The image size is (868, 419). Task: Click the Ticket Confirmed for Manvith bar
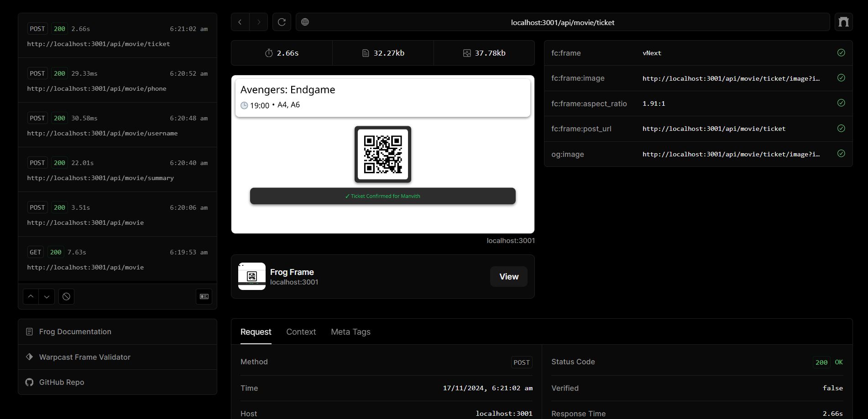pyautogui.click(x=383, y=196)
